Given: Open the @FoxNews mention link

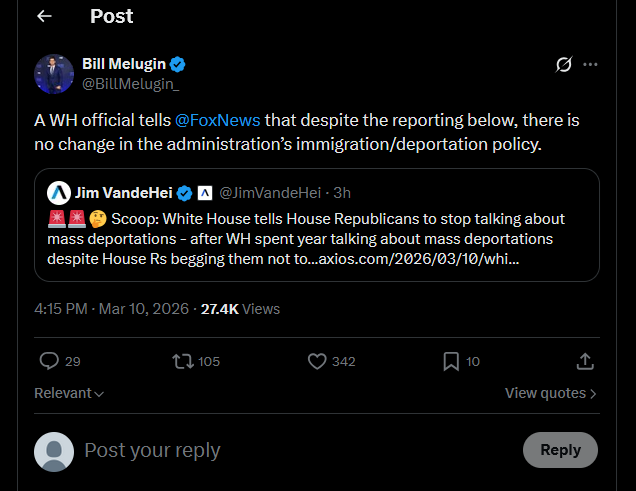Looking at the screenshot, I should click(217, 120).
